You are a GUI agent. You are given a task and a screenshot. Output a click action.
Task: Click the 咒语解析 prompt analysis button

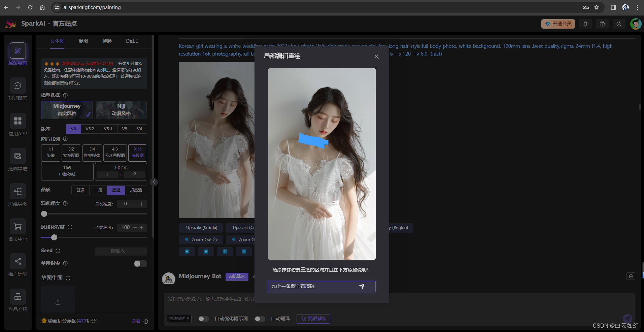[x=313, y=319]
